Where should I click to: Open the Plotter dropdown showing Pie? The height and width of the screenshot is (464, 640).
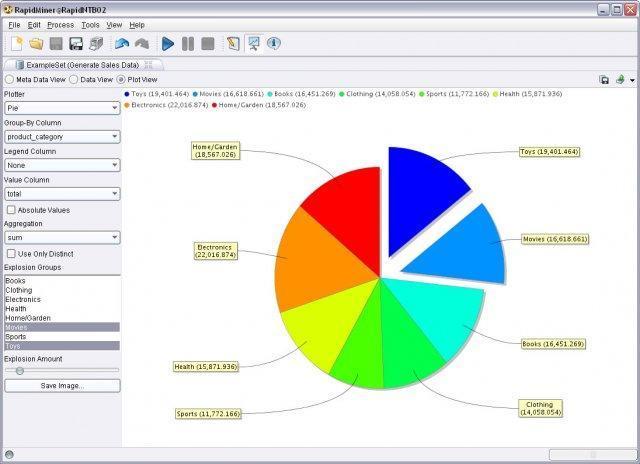(x=62, y=108)
